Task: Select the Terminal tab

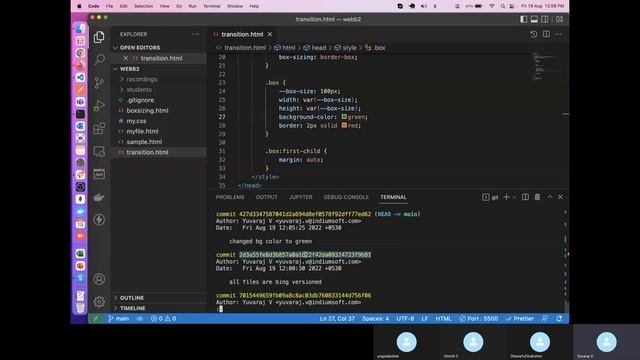Action: [x=393, y=197]
